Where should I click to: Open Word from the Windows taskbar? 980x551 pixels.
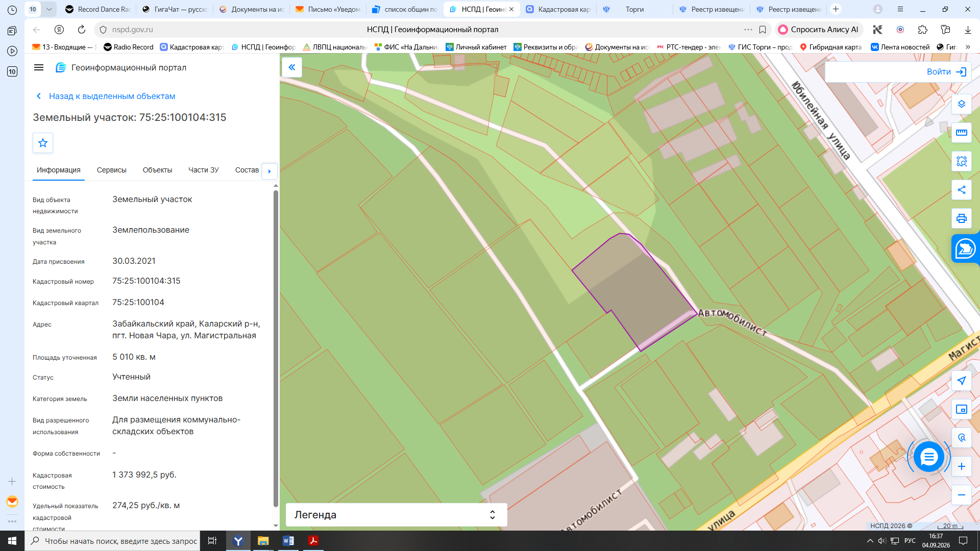coord(288,541)
